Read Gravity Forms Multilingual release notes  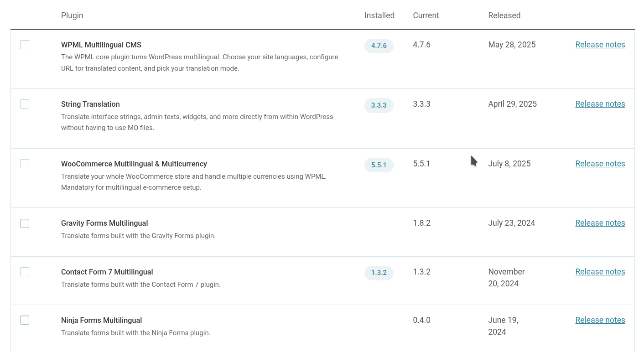pyautogui.click(x=600, y=223)
